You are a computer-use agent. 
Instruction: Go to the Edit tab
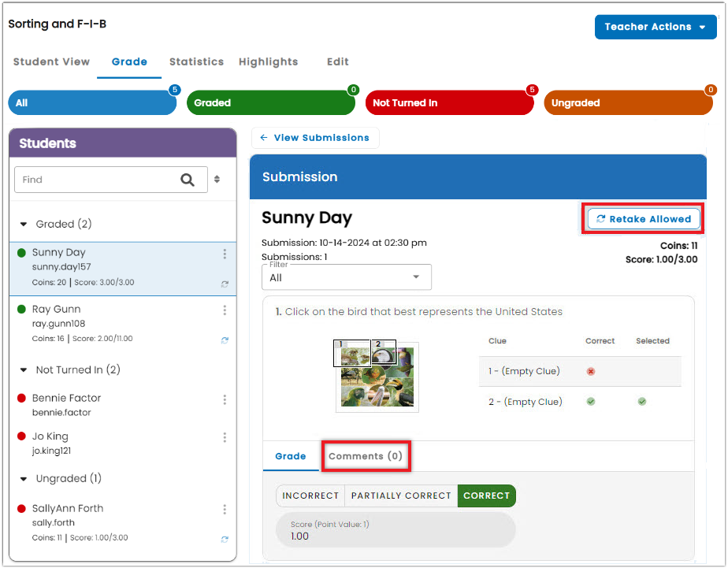(x=337, y=61)
